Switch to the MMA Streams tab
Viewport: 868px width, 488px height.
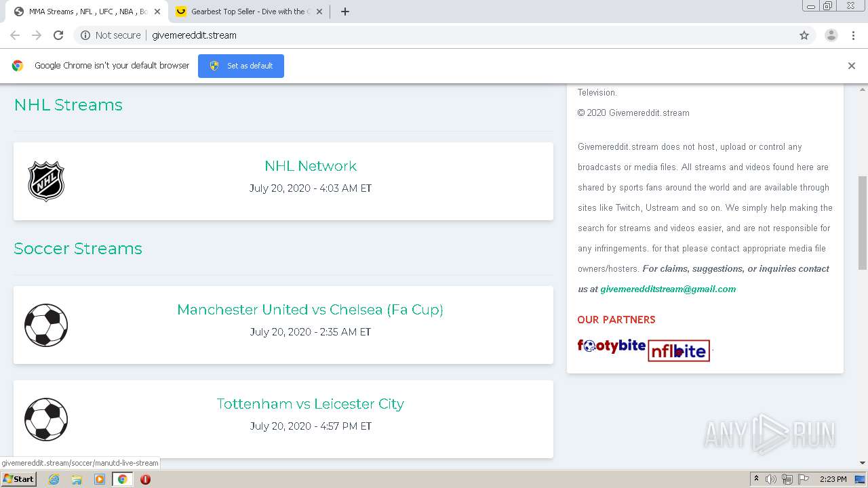tap(87, 12)
